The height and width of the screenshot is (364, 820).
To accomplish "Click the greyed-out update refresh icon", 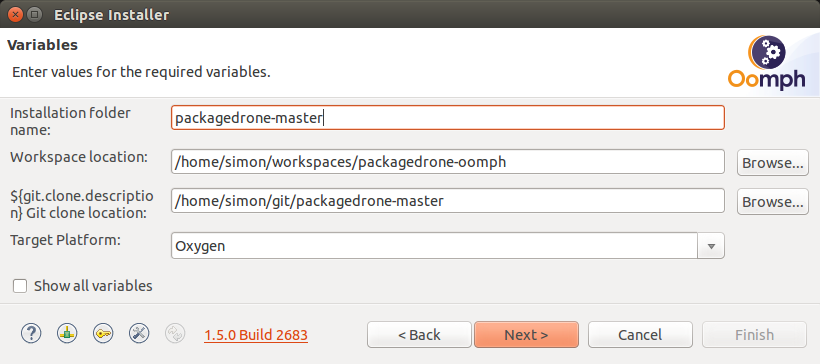I will [175, 333].
